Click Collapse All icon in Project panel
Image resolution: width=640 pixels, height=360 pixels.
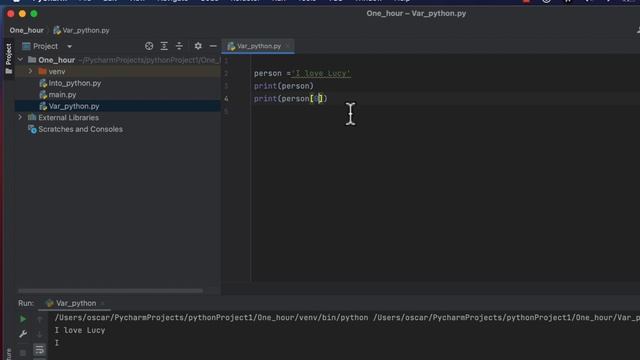pos(179,46)
